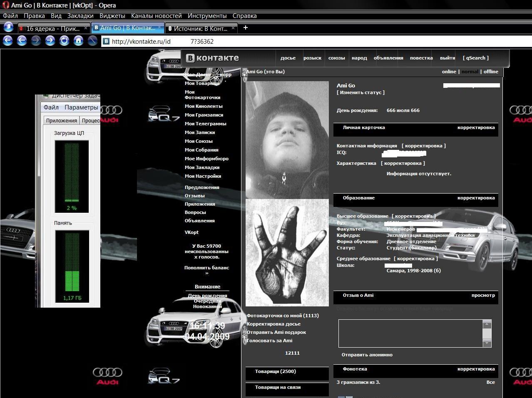The height and width of the screenshot is (398, 532).
Task: Click the scroll-down arrow of the review textbox
Action: pos(487,343)
